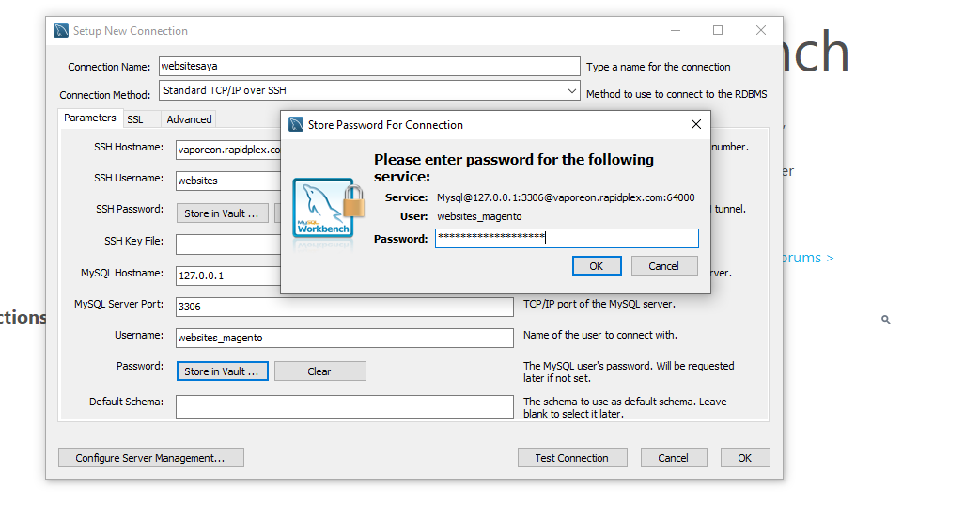Click the dolphin icon in Store Password title bar
The width and height of the screenshot is (980, 505).
point(296,124)
